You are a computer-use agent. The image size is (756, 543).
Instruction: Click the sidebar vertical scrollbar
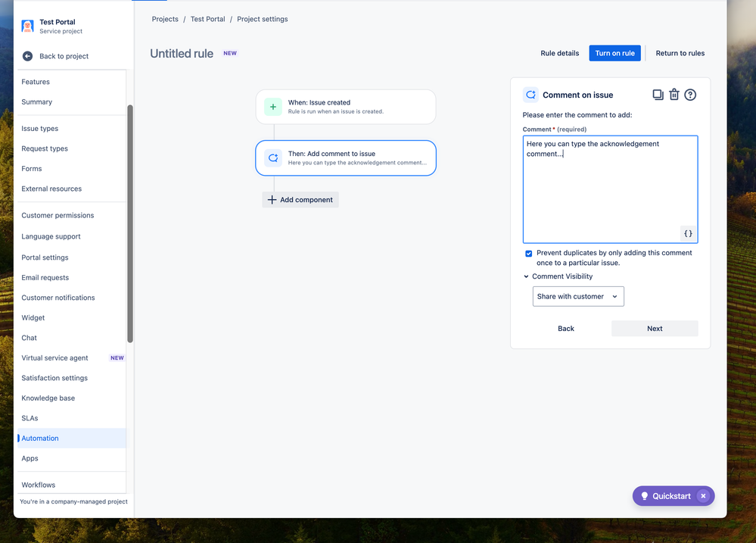tap(129, 223)
